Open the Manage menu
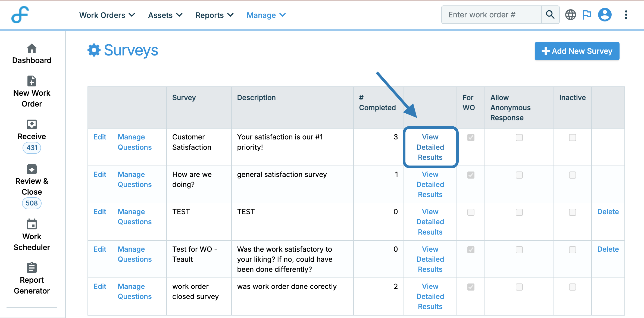The image size is (644, 318). coord(266,15)
